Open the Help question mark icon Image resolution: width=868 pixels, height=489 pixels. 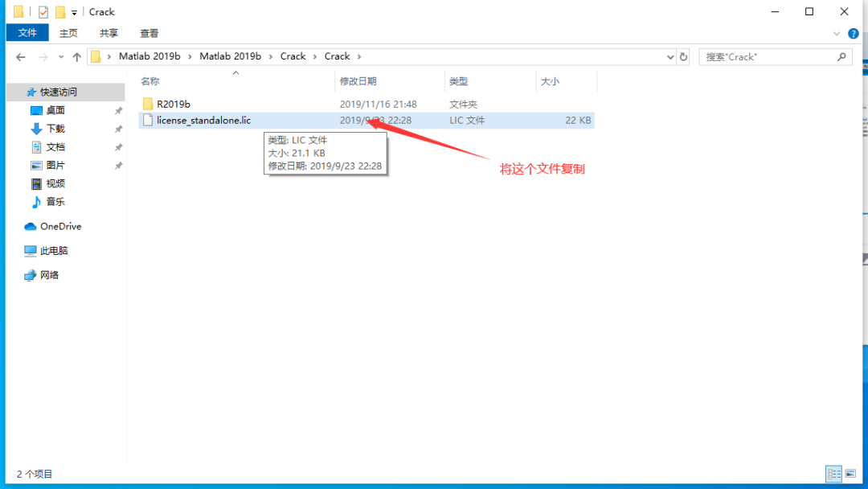(x=853, y=34)
